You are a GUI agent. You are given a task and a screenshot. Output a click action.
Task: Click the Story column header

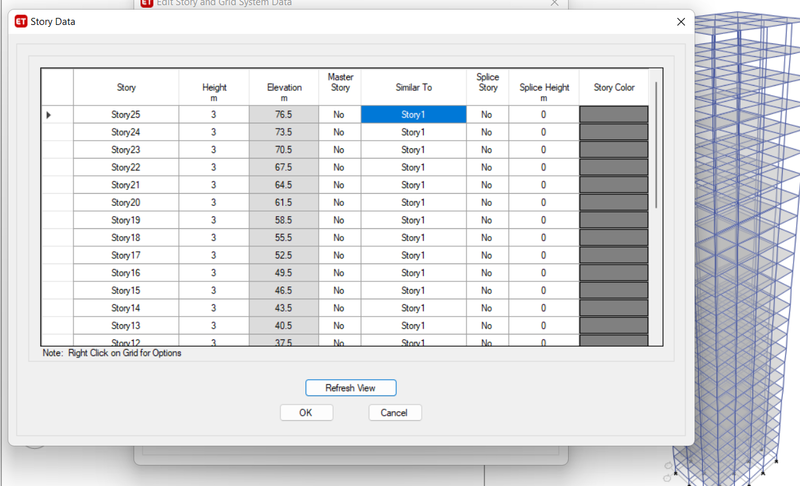(x=126, y=87)
